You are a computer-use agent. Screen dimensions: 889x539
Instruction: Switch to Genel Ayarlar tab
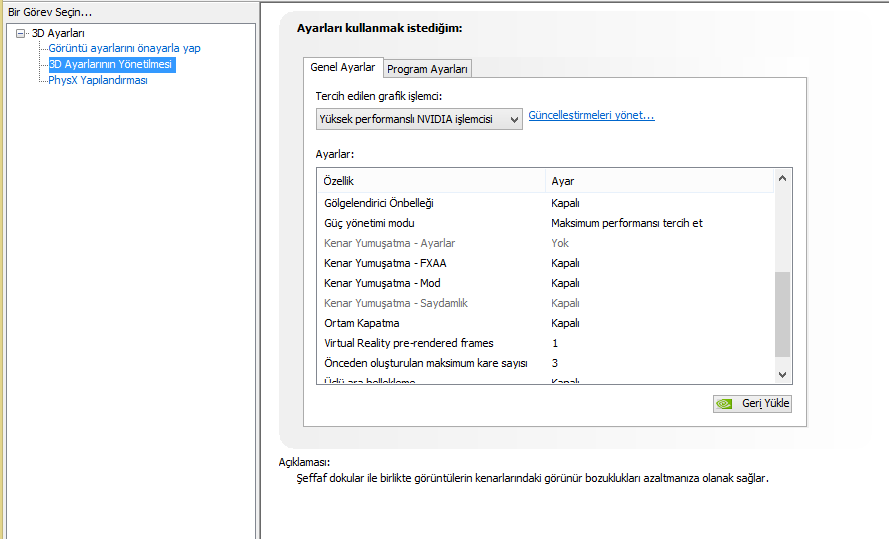[x=343, y=67]
